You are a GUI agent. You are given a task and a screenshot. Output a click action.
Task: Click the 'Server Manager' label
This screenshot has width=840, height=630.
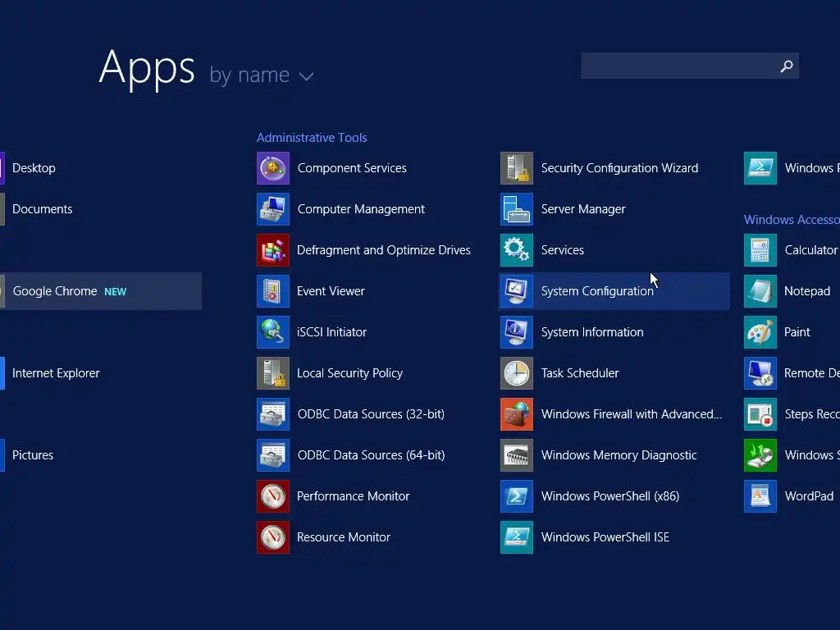pos(583,209)
